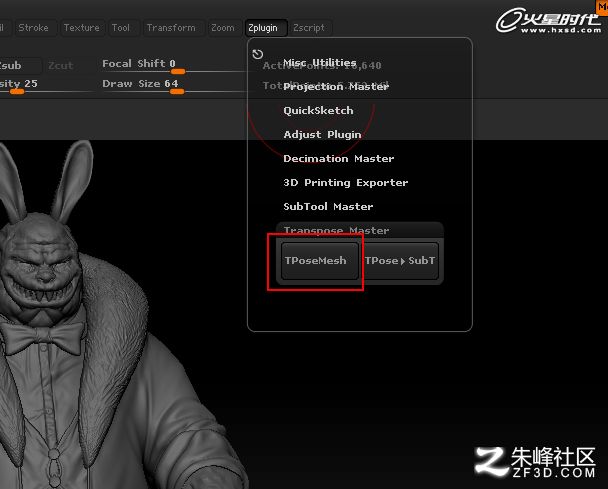The height and width of the screenshot is (489, 608).
Task: Toggle the Zcut mode button
Action: [x=61, y=65]
